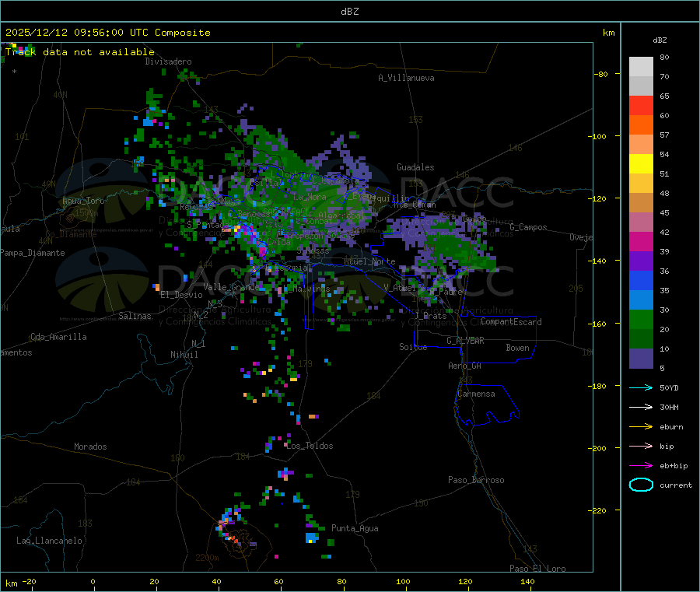Select the slate purple bottom dBZ swatch
This screenshot has width=700, height=592.
[x=641, y=359]
